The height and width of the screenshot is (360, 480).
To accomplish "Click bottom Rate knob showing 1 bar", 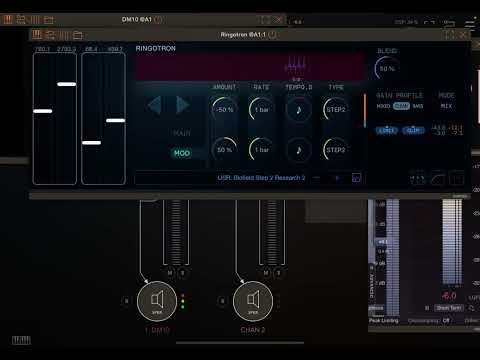I will click(x=261, y=150).
